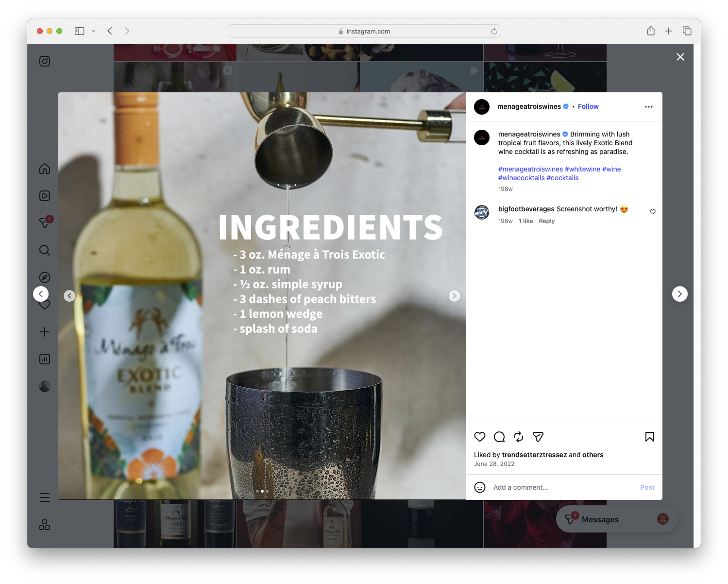Image resolution: width=728 pixels, height=584 pixels.
Task: Open post options three dots menu
Action: coord(649,107)
